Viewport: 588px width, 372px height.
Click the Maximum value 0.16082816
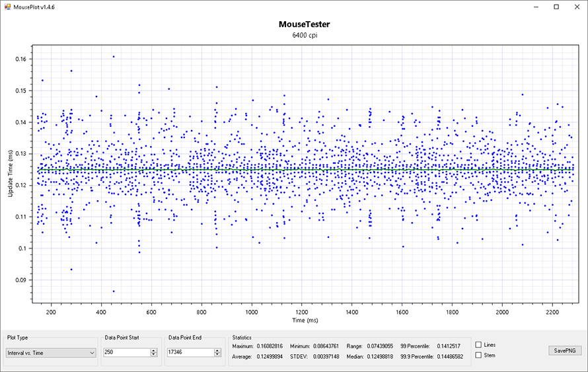pyautogui.click(x=270, y=346)
